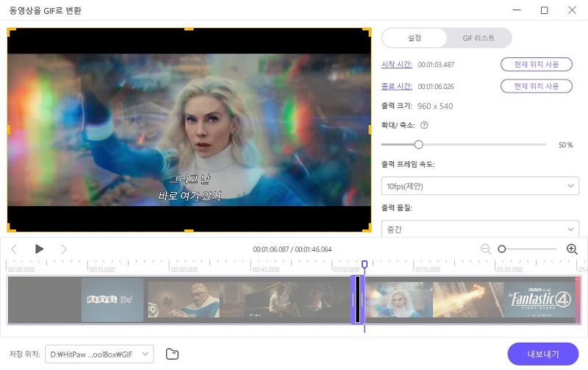Click the output size 960 x 540
Image resolution: width=588 pixels, height=370 pixels.
[435, 106]
